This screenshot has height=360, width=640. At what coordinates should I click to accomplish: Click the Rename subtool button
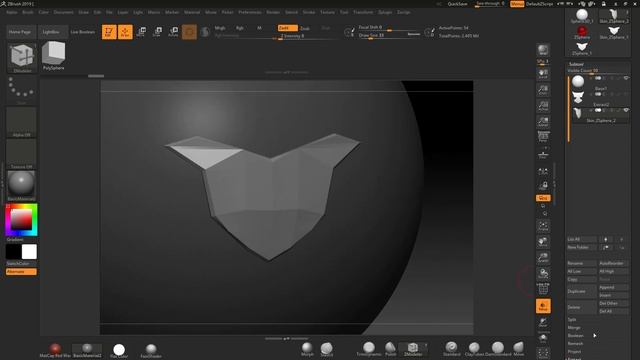tap(582, 263)
